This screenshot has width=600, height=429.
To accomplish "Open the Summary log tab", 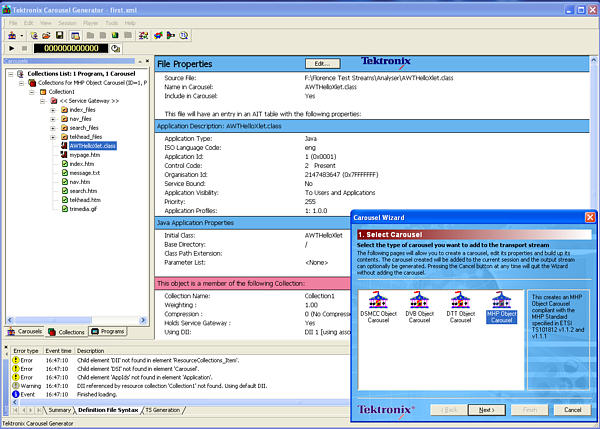I will tap(60, 410).
